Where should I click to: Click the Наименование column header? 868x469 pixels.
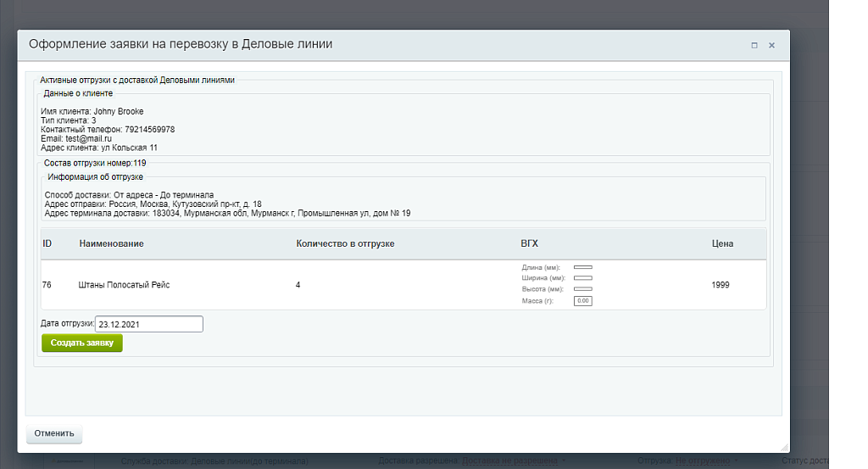[x=111, y=243]
